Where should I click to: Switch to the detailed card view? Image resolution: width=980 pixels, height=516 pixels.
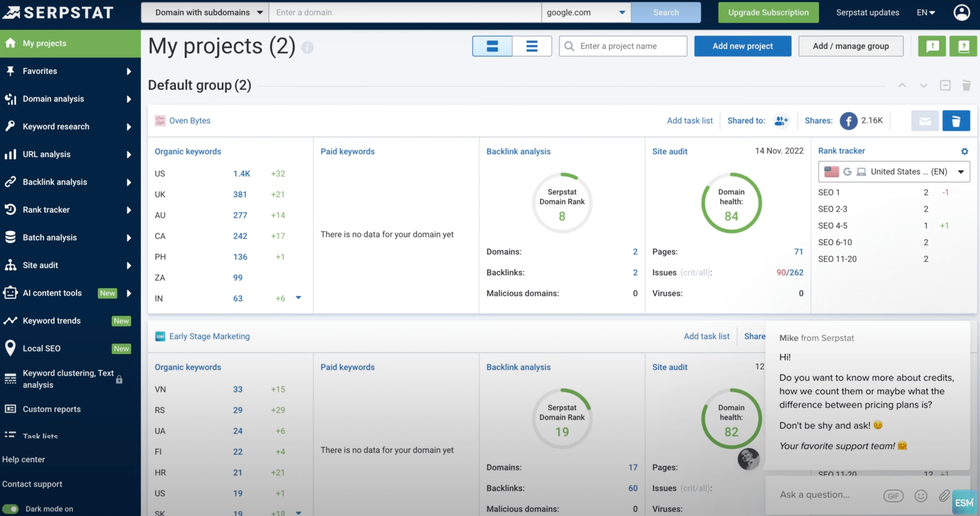pos(492,46)
